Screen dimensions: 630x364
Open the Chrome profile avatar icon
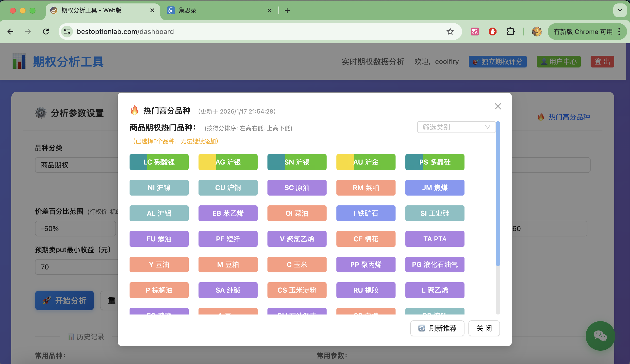536,32
